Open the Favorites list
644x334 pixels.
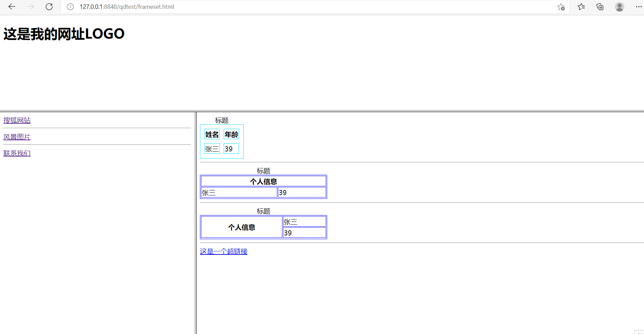[x=581, y=7]
